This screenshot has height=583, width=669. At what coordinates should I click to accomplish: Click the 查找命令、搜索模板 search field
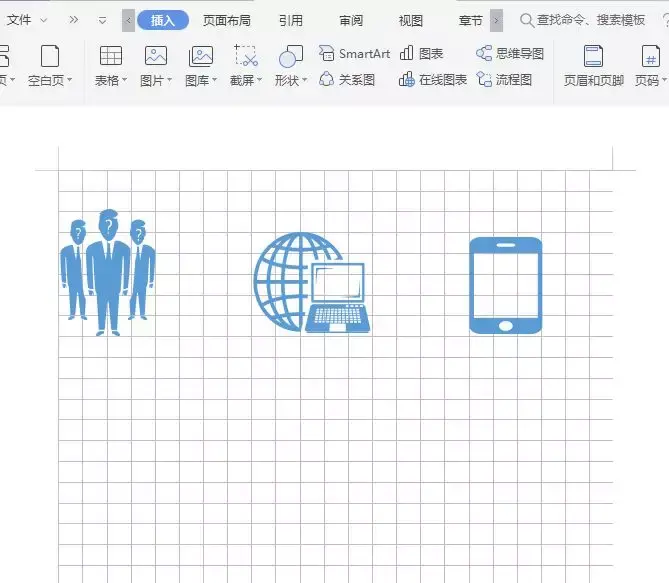tap(591, 20)
